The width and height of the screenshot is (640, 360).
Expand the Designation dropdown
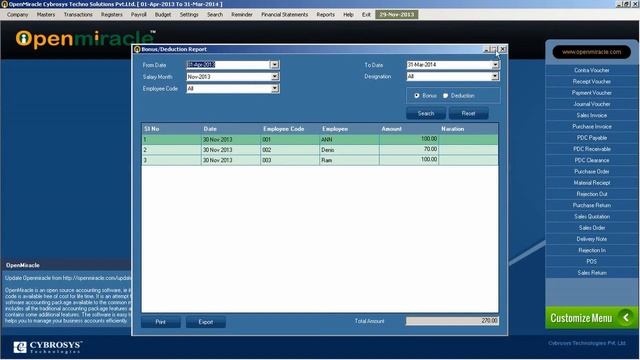click(x=495, y=76)
